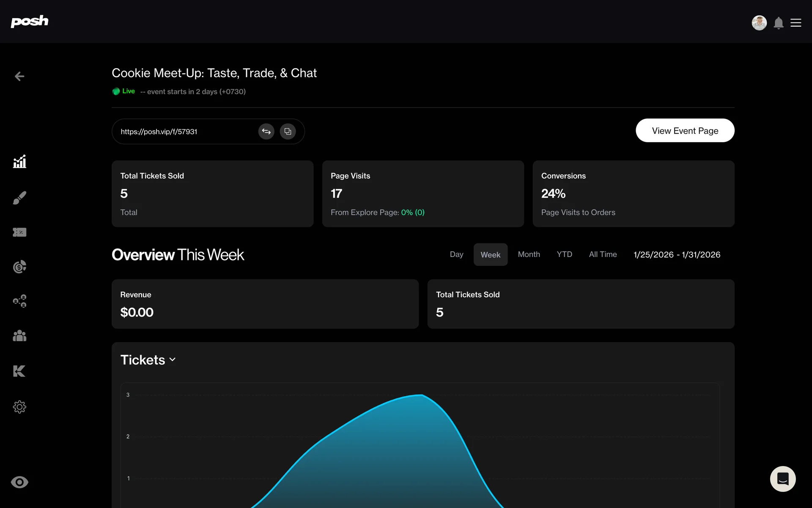Viewport: 812px width, 508px height.
Task: Click View Event Page button
Action: (685, 131)
